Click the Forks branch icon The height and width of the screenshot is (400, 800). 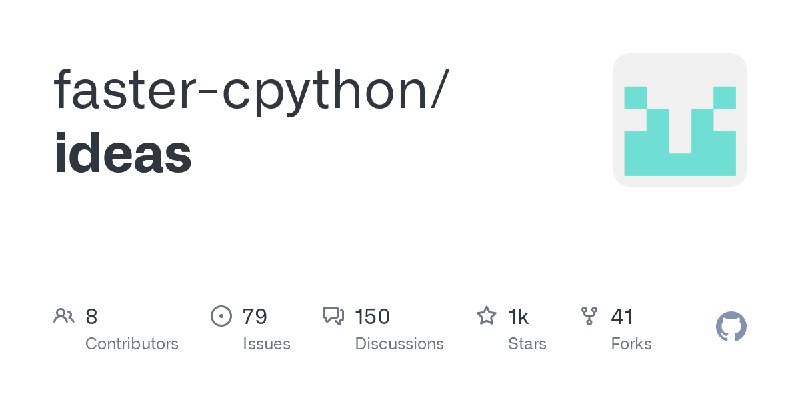tap(589, 316)
